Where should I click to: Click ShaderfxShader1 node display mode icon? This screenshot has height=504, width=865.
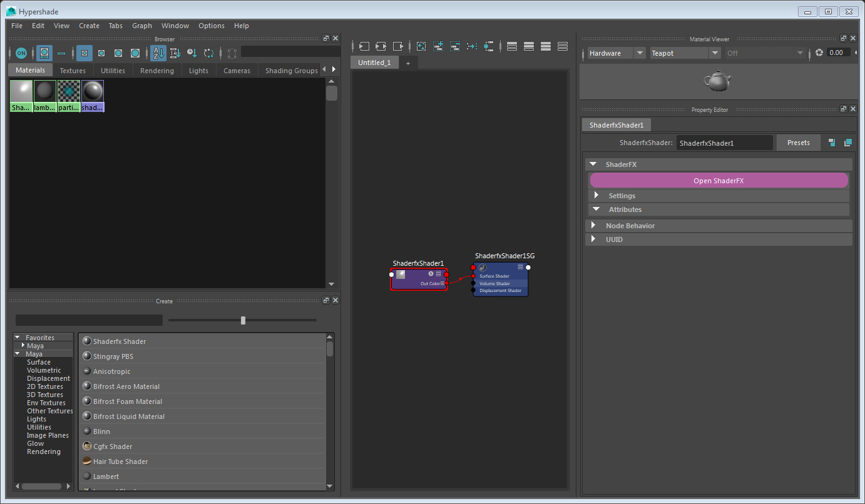coord(438,274)
